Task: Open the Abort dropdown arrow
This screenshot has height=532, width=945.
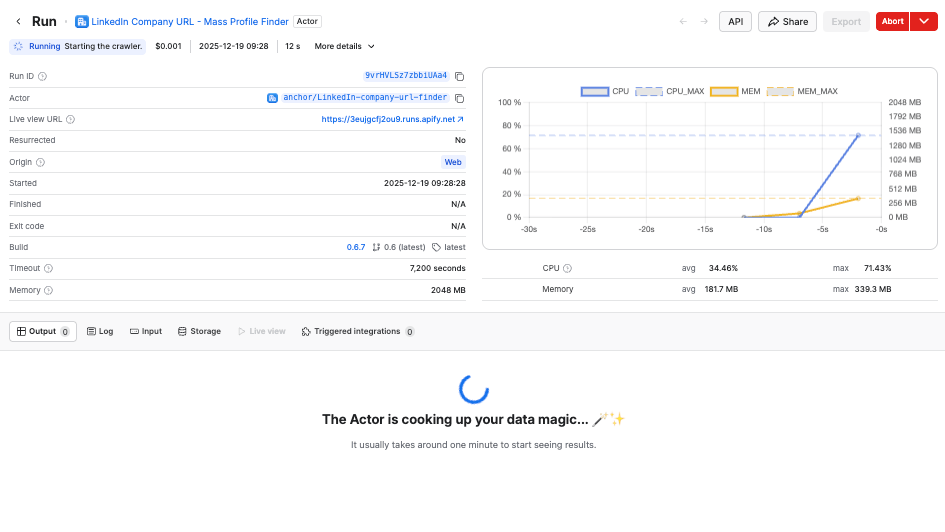Action: pos(923,21)
